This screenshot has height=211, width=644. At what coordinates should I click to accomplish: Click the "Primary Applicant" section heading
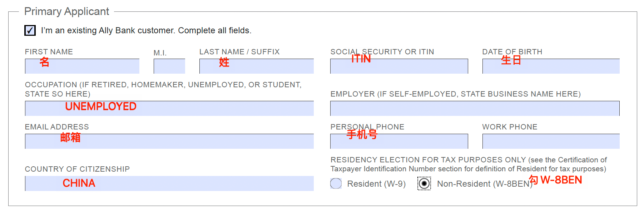[66, 11]
